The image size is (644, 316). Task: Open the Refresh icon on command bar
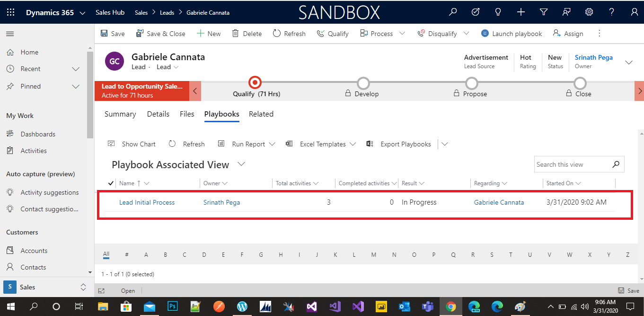coord(277,33)
